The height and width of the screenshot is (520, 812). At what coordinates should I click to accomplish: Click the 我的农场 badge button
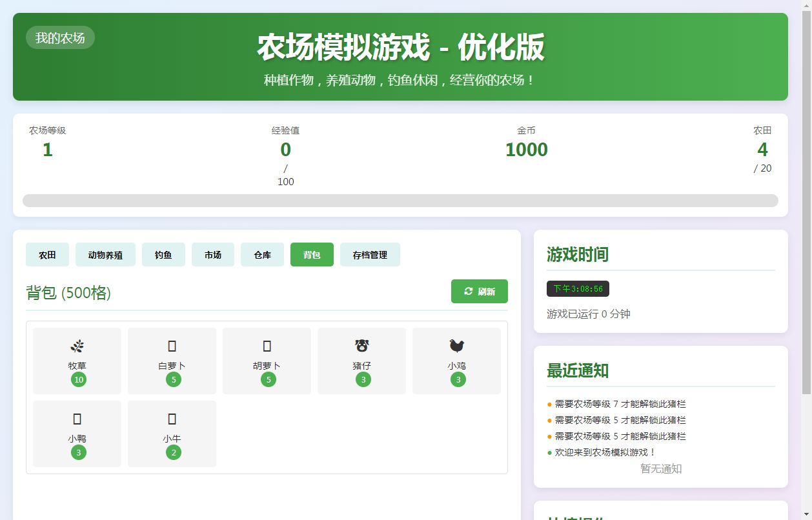[x=60, y=38]
